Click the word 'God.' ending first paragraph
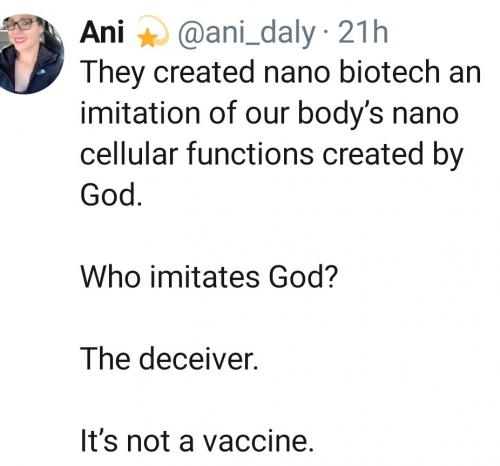 (x=111, y=195)
